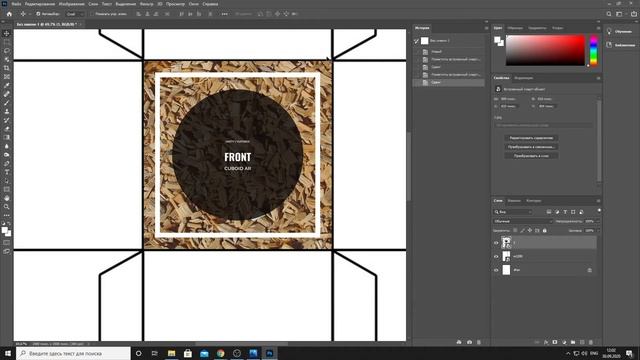
Task: Select the Lasso tool
Action: pos(7,51)
